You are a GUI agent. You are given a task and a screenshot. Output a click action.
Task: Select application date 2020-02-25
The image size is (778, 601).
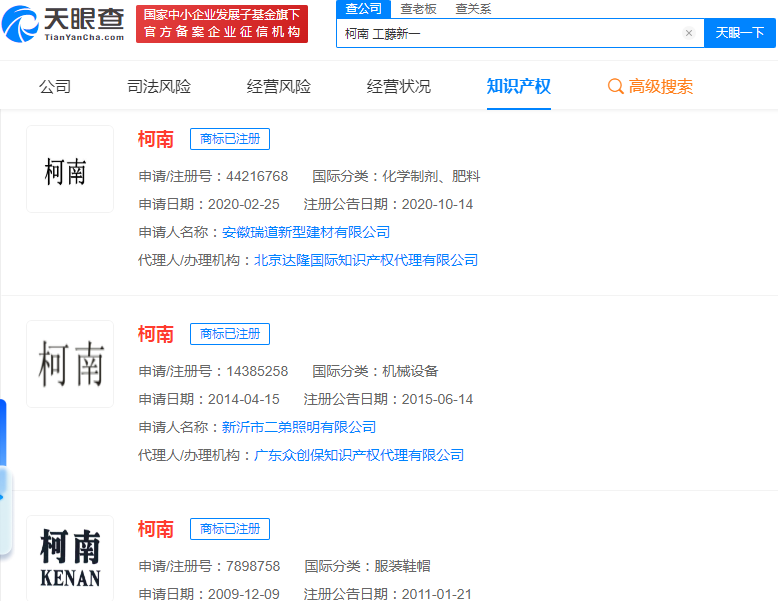[x=244, y=204]
